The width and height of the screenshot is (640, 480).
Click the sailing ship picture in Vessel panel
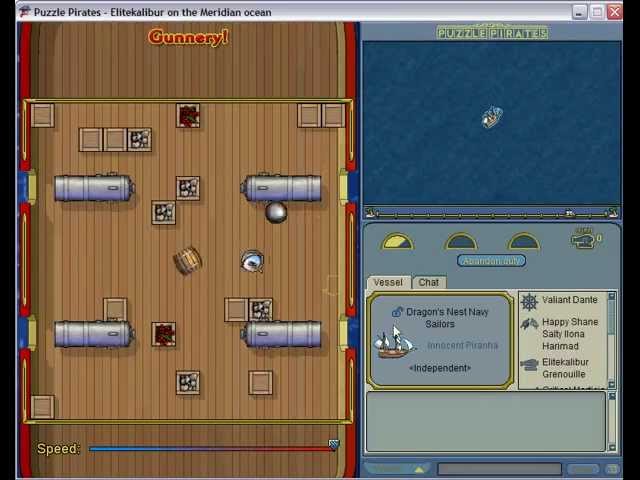pos(394,343)
